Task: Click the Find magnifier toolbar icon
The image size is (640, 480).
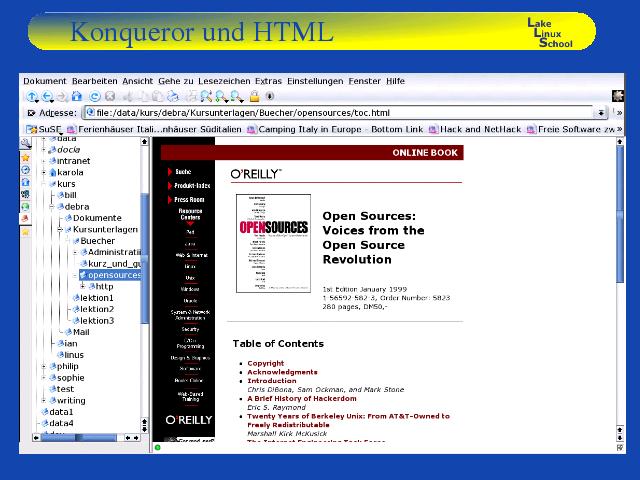Action: click(206, 96)
